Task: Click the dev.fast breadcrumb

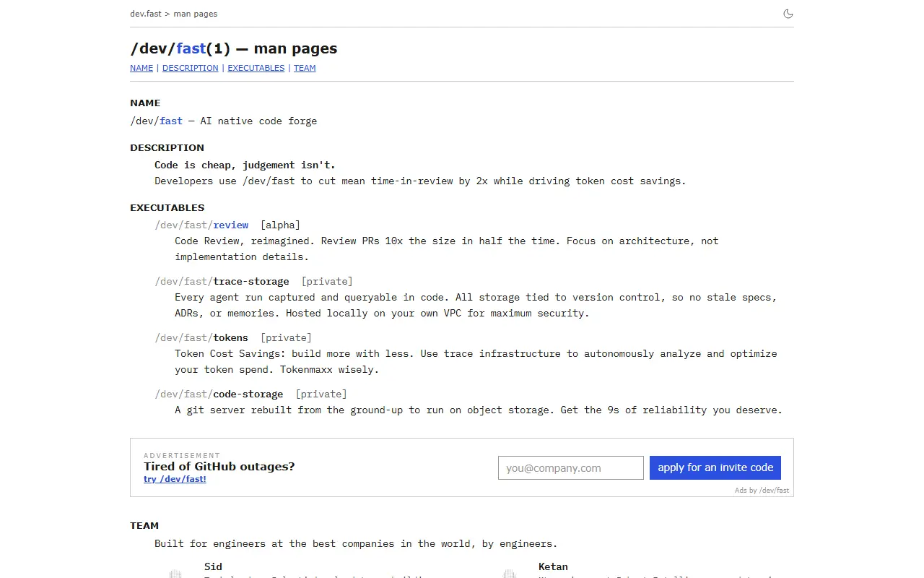Action: click(x=146, y=14)
